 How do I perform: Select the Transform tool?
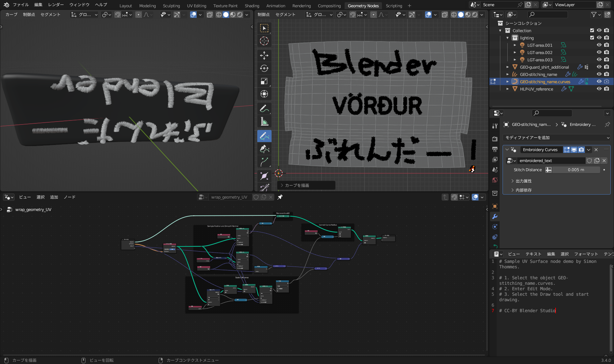tap(264, 94)
